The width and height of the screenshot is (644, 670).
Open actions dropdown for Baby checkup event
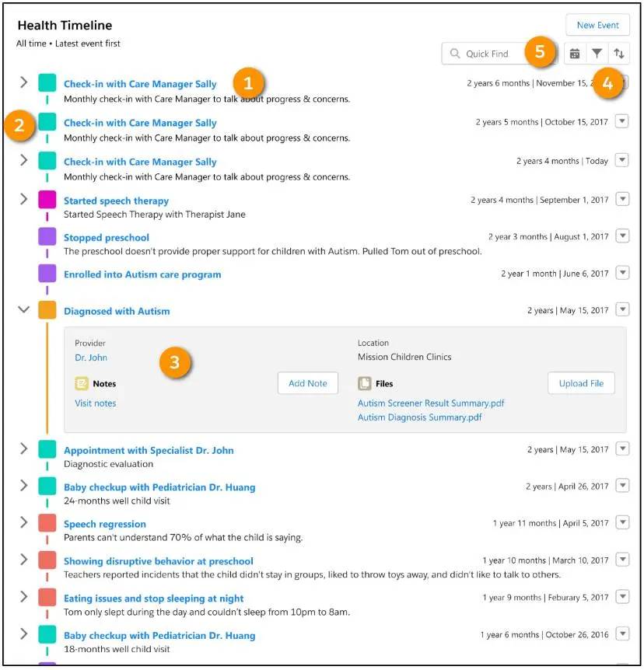621,485
